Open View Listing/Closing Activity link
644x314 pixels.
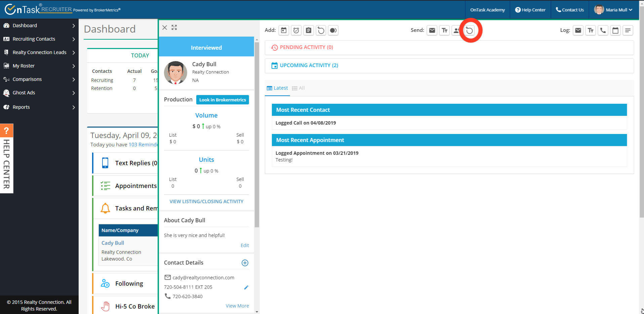pos(206,201)
